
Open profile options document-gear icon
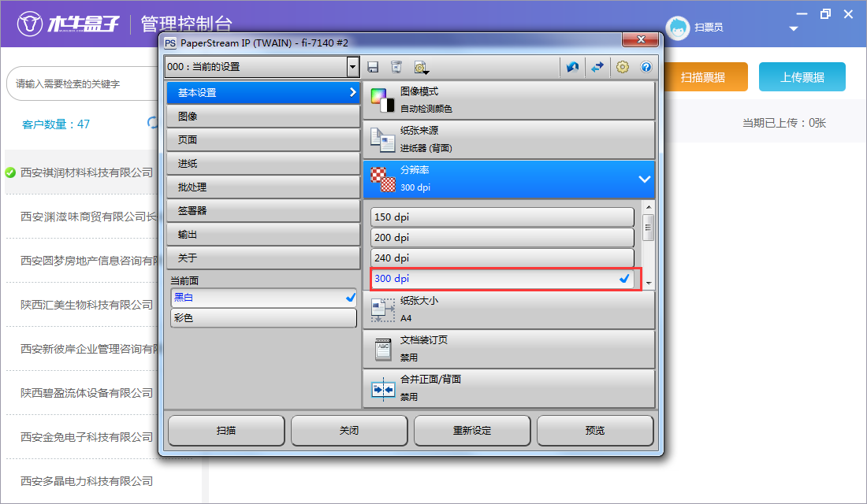point(421,68)
